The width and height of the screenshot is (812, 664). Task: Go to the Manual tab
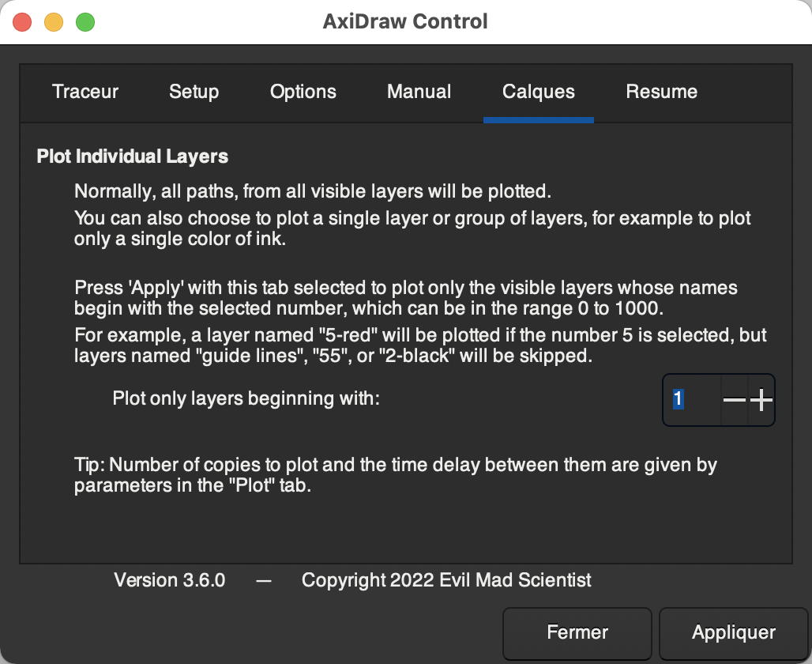[419, 92]
